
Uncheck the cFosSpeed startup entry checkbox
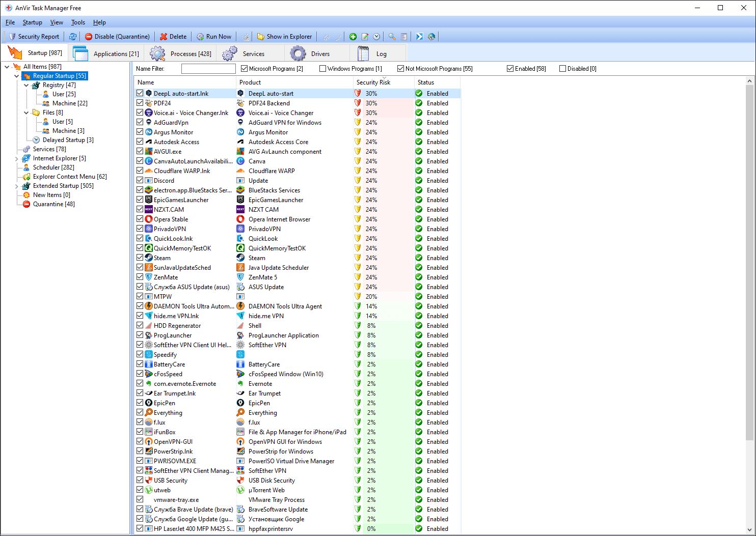pyautogui.click(x=140, y=374)
